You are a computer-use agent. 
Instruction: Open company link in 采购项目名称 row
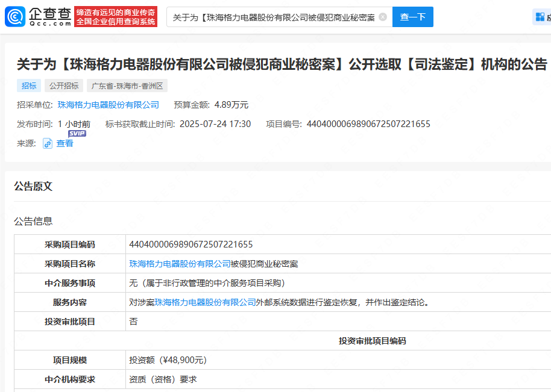coord(180,264)
